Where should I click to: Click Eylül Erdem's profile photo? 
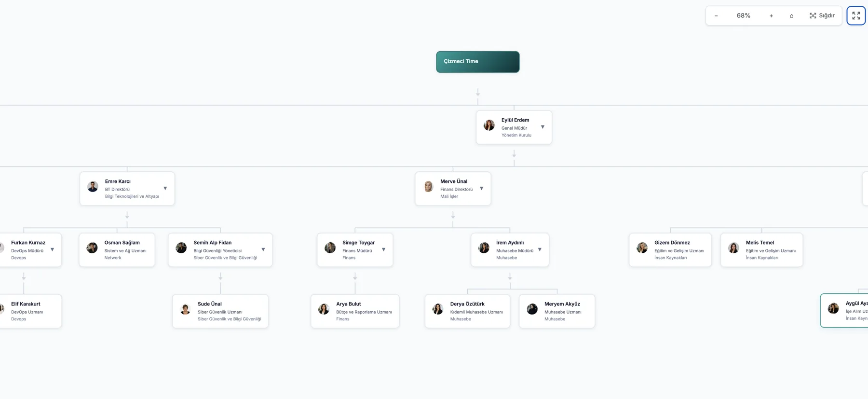489,125
